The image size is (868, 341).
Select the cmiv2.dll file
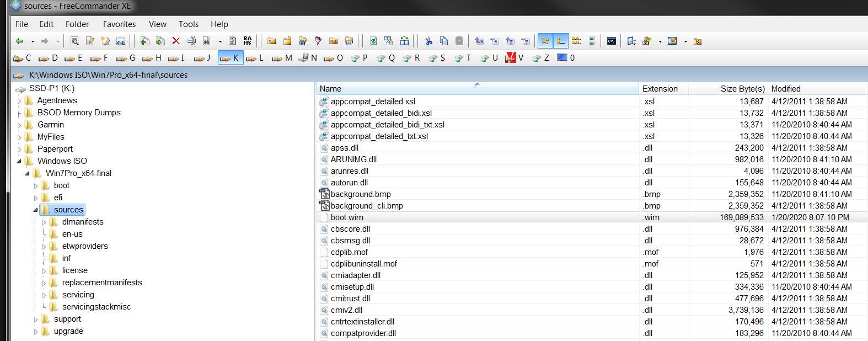pyautogui.click(x=346, y=310)
